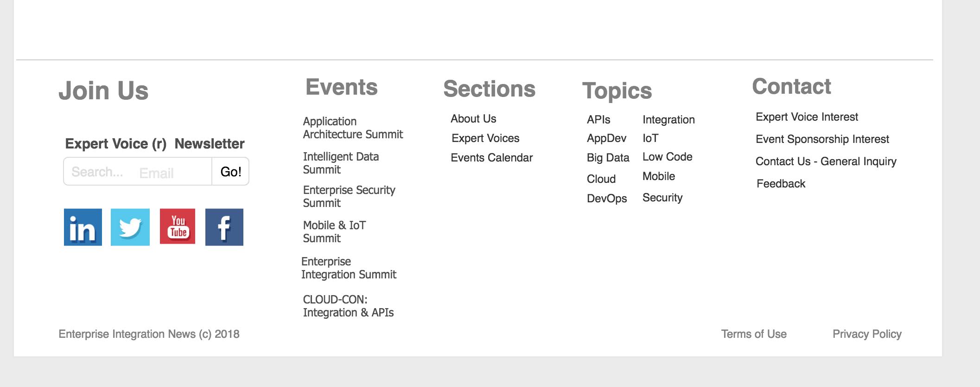Screen dimensions: 980x387
Task: Open the About Us section
Action: tap(473, 119)
